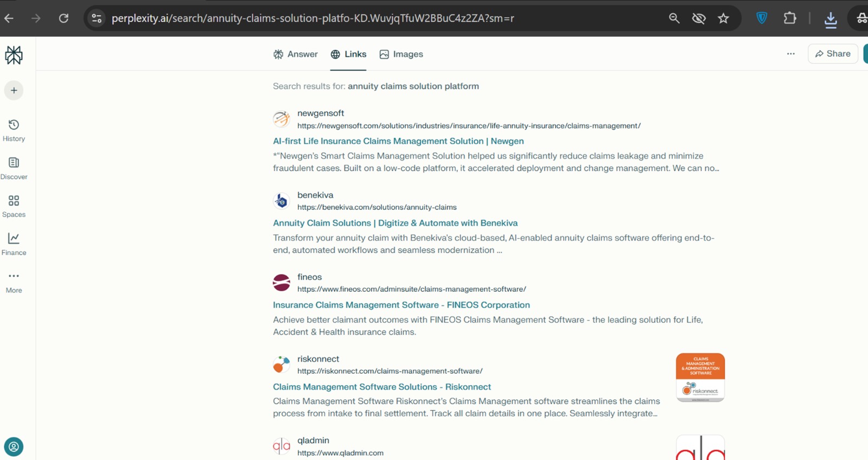The width and height of the screenshot is (868, 460).
Task: Click the zoom magnifier icon in address bar
Action: (674, 18)
